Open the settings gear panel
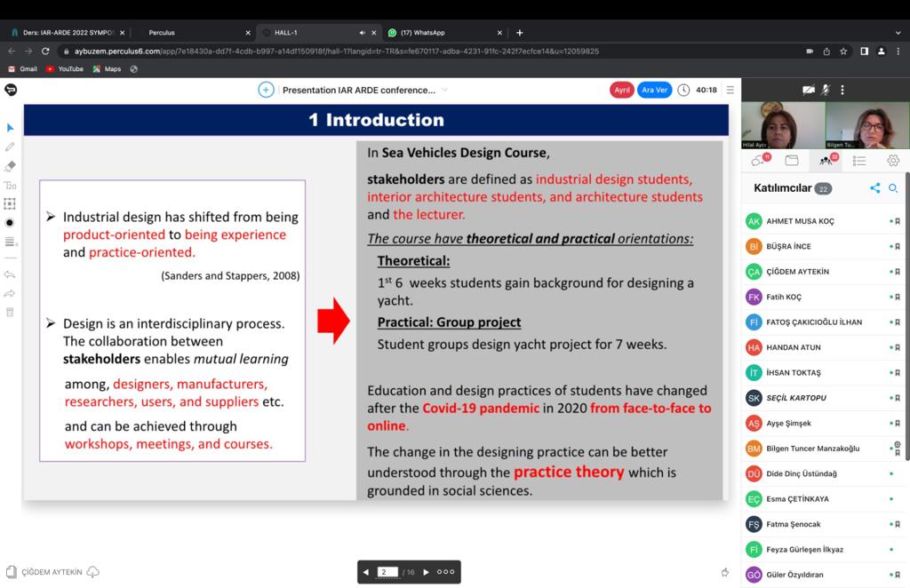The height and width of the screenshot is (588, 910). point(892,161)
